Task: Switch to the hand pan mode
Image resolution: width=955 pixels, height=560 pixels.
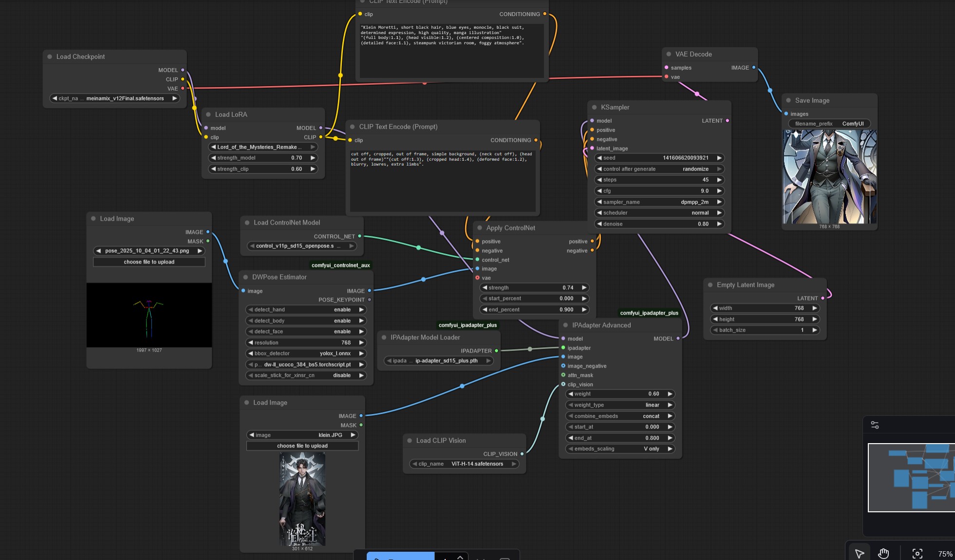Action: tap(883, 554)
